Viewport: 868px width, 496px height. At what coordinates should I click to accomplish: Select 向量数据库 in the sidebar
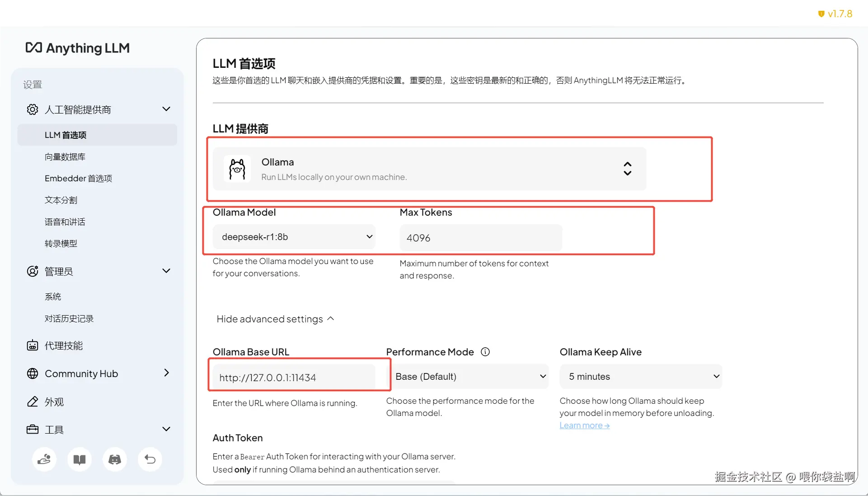click(65, 157)
